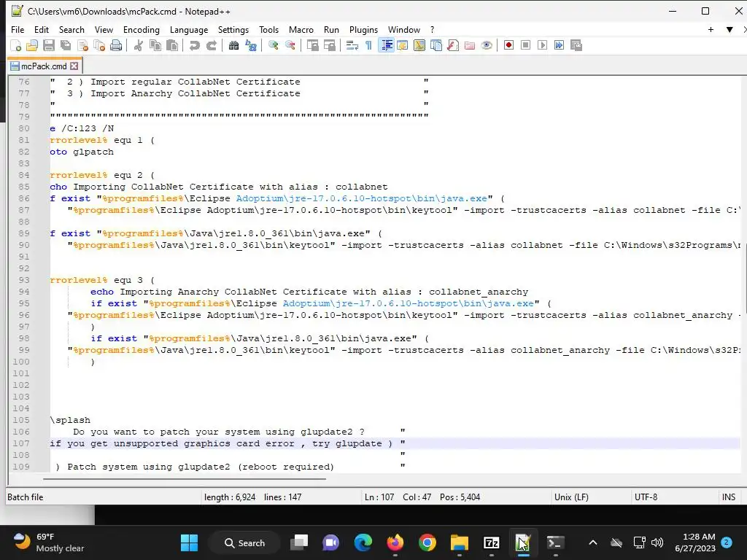The height and width of the screenshot is (560, 747).
Task: Open 7-Zip from the taskbar
Action: (x=491, y=542)
